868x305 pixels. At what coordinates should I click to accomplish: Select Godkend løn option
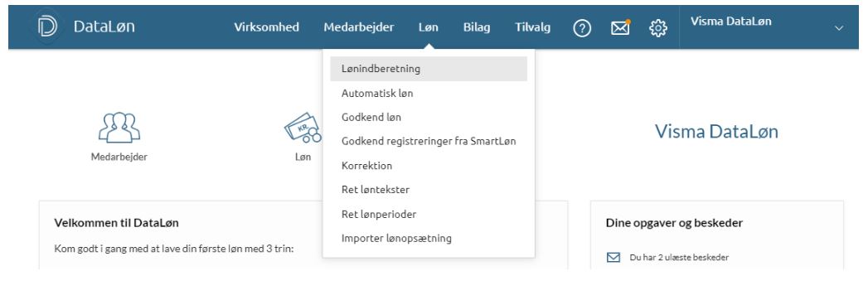pyautogui.click(x=429, y=118)
